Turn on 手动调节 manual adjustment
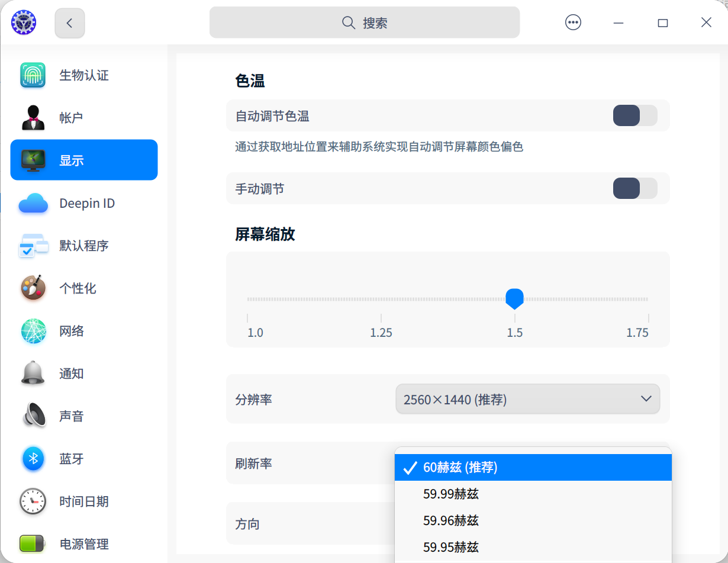 coord(635,188)
